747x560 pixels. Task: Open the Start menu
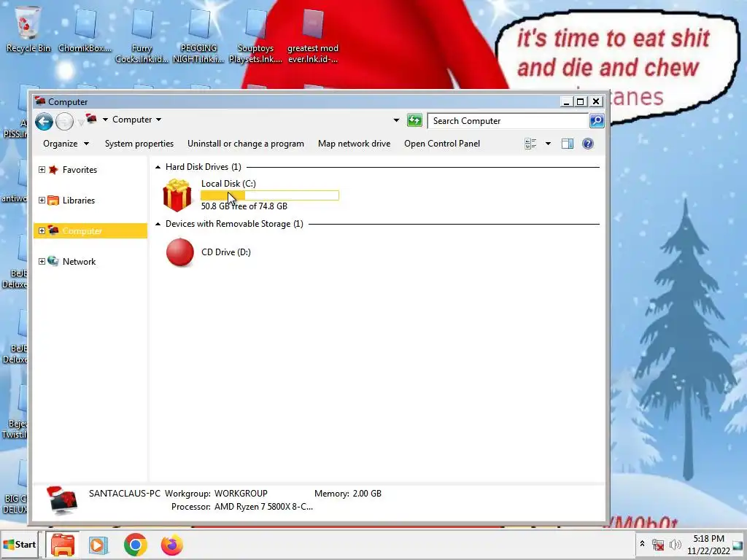pyautogui.click(x=19, y=544)
